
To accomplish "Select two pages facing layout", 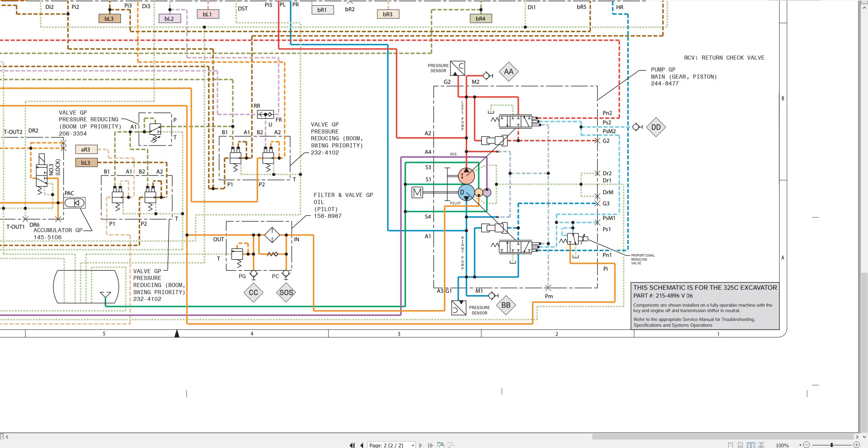I will point(751,445).
